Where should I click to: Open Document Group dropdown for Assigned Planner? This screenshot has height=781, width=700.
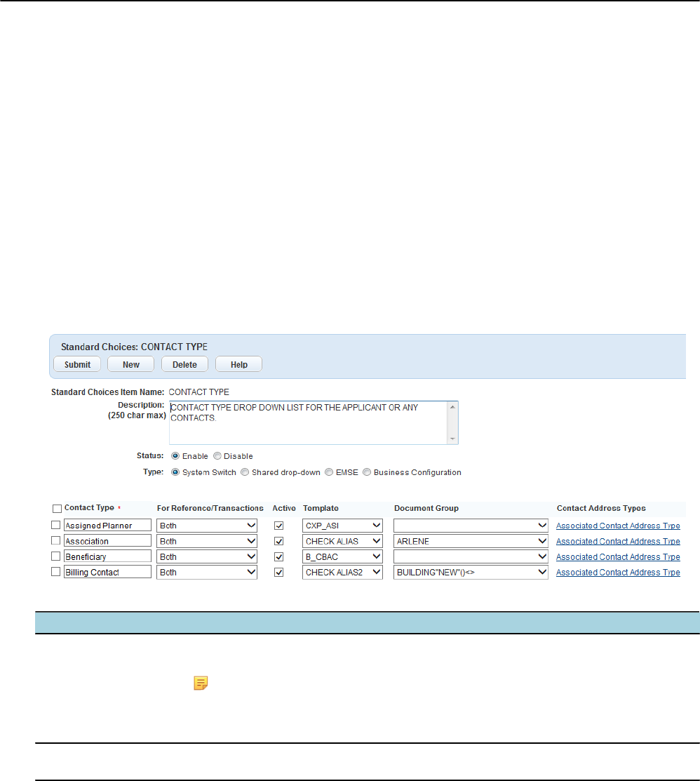point(471,526)
